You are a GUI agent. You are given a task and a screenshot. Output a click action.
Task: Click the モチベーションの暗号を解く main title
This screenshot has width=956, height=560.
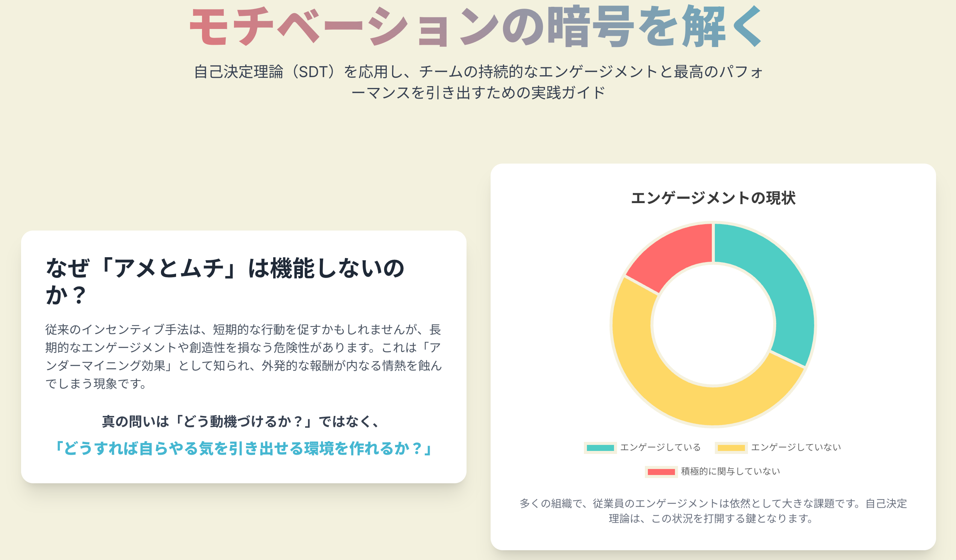(477, 27)
